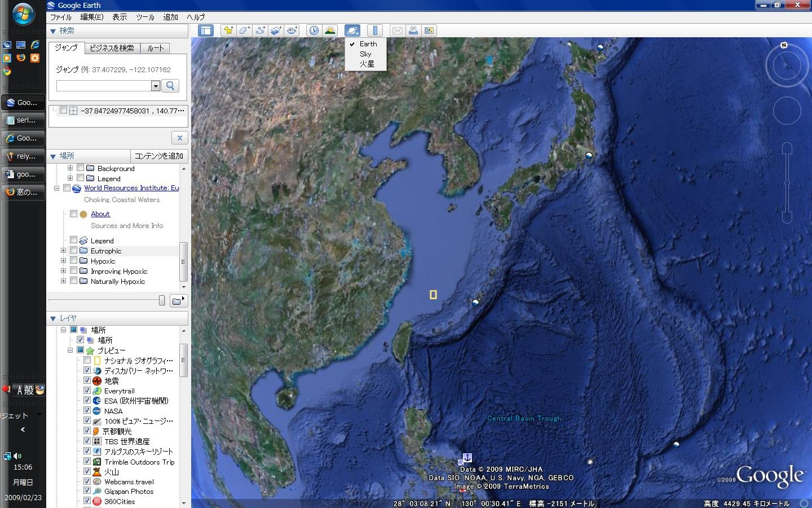Toggle the 火山 layer checkbox
This screenshot has height=508, width=812.
pos(87,471)
